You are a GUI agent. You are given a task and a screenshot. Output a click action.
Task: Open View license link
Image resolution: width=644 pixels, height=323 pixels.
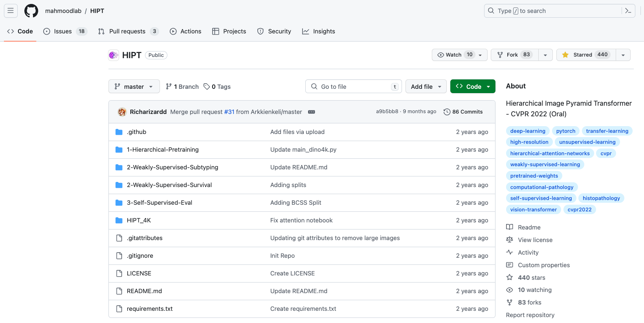529,240
